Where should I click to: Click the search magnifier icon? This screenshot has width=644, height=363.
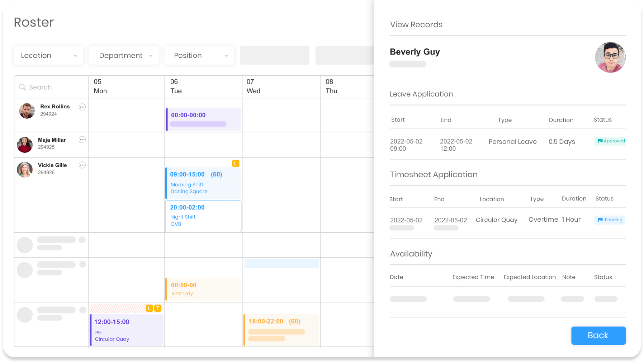pos(22,87)
